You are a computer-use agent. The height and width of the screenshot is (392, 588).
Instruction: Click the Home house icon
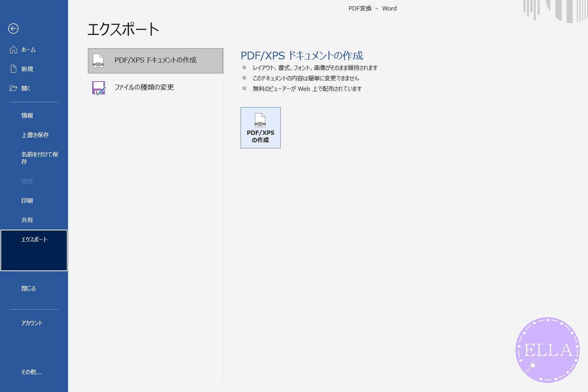[x=14, y=49]
